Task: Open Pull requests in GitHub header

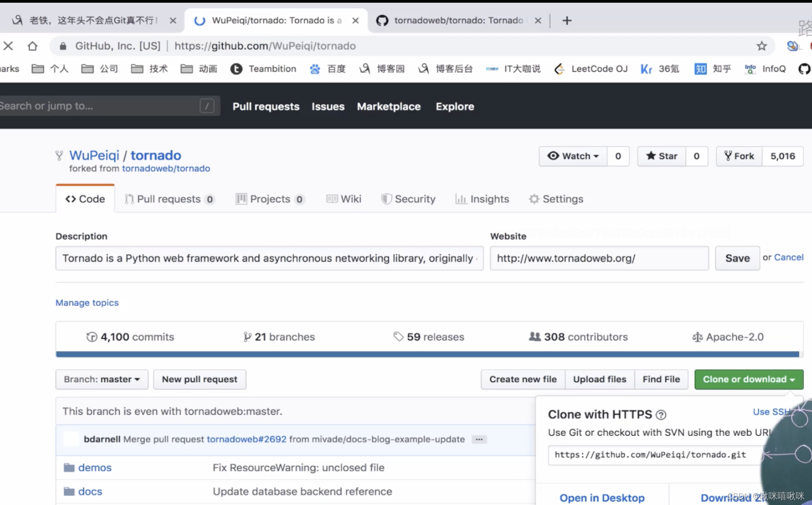Action: tap(266, 106)
